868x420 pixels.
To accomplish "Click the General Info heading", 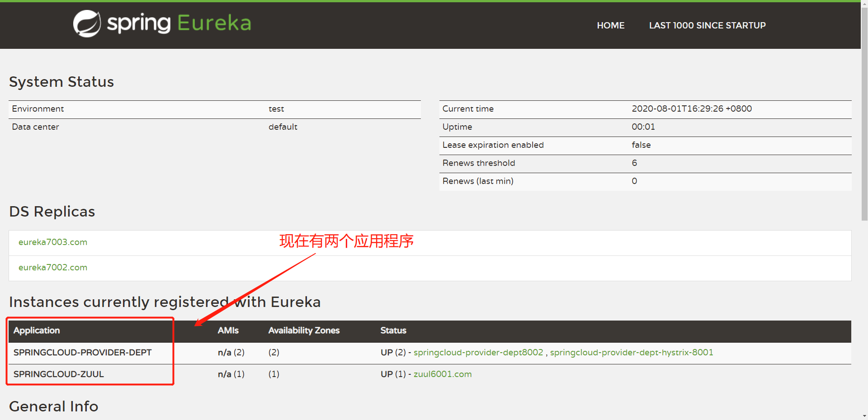I will coord(53,406).
